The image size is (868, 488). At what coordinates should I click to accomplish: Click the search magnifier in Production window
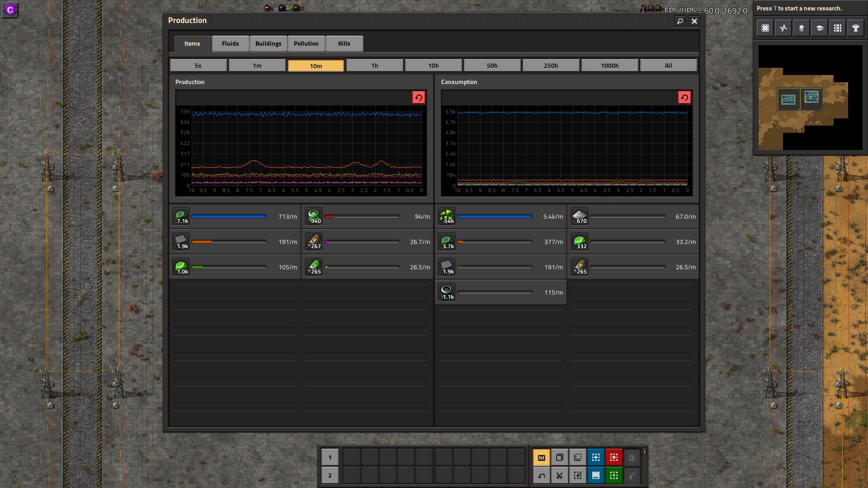pyautogui.click(x=679, y=21)
